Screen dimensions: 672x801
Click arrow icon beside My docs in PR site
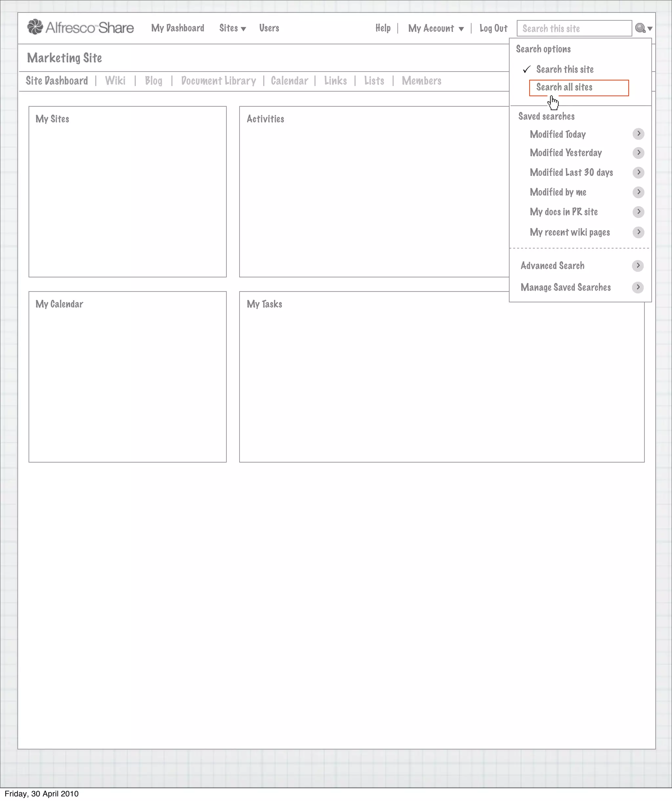click(x=639, y=212)
